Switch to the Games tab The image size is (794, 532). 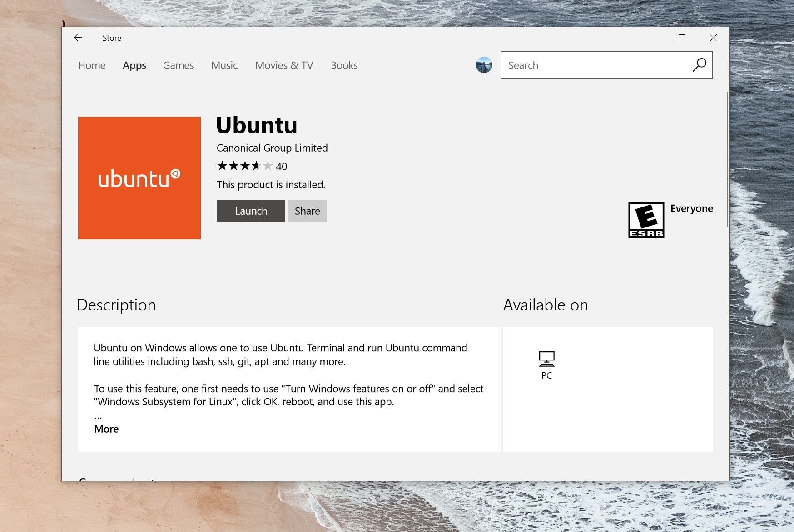pyautogui.click(x=178, y=65)
